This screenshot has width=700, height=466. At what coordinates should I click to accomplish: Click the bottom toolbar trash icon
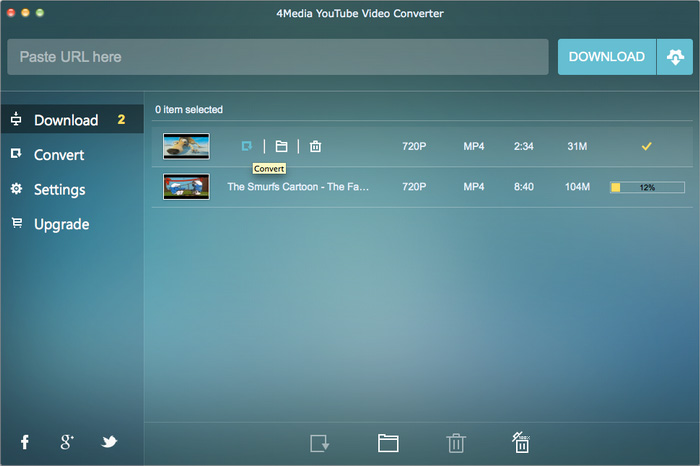point(455,443)
